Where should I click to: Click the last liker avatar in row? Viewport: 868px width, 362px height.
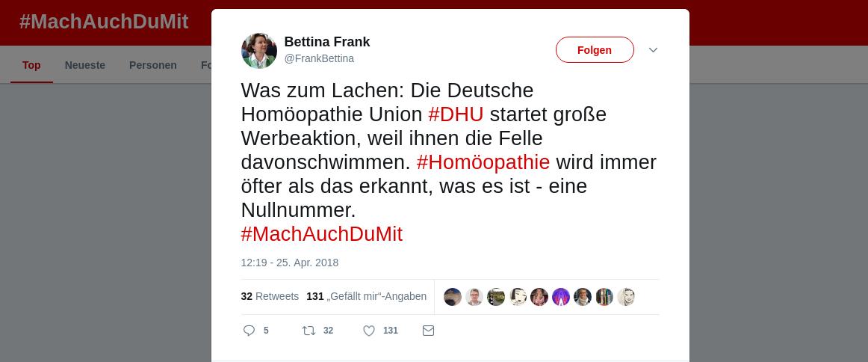(x=626, y=297)
